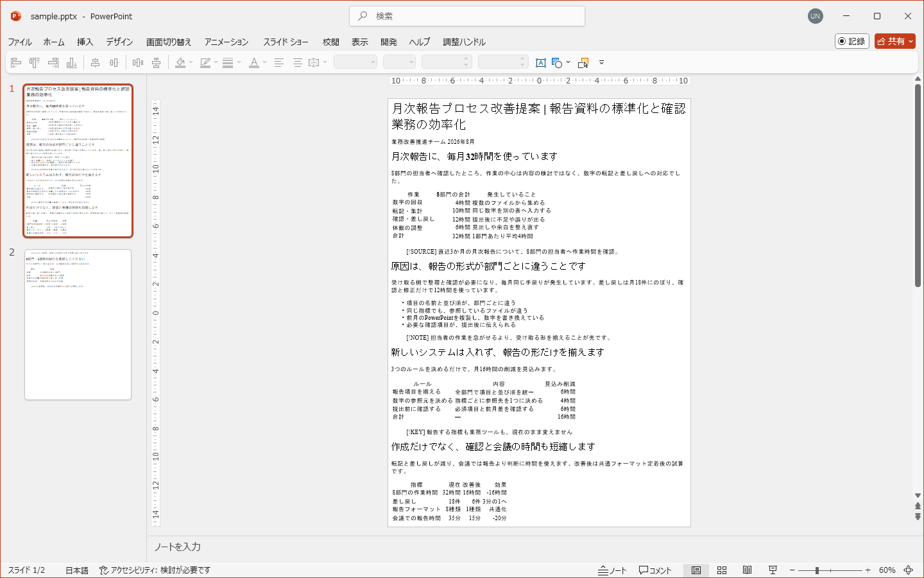This screenshot has width=924, height=578.
Task: Open the second empty size combo box
Action: (399, 62)
